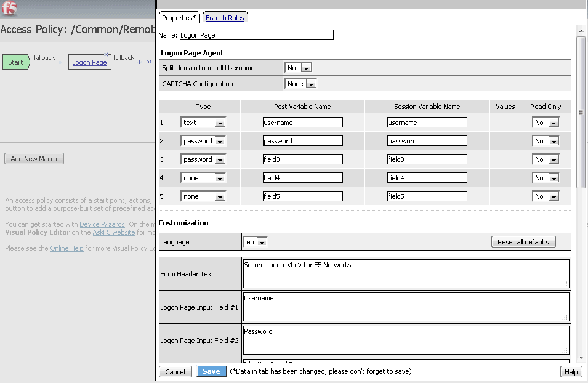Click plus icon after Logon Page fallback
588x383 pixels.
point(139,62)
